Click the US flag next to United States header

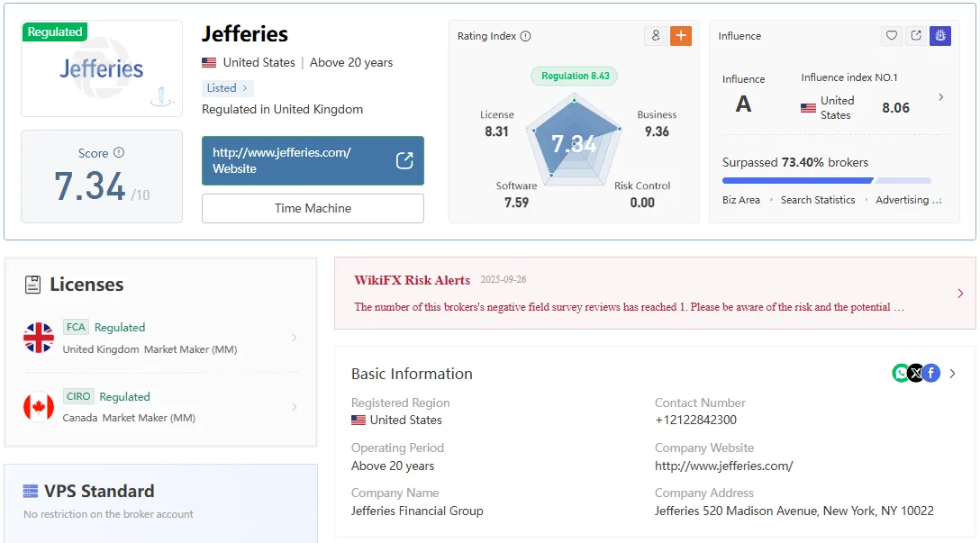point(209,62)
